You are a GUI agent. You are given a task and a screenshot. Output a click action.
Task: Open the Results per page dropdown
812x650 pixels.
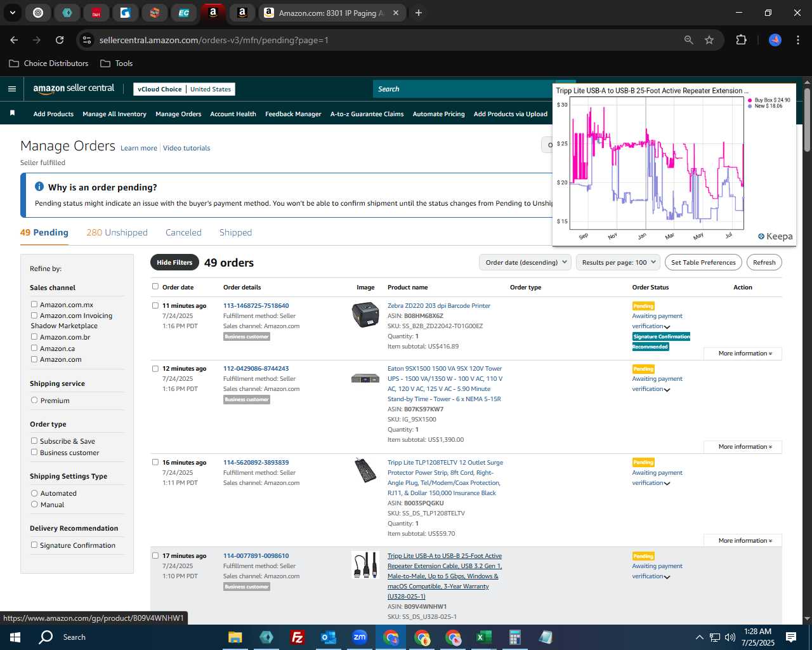coord(618,262)
